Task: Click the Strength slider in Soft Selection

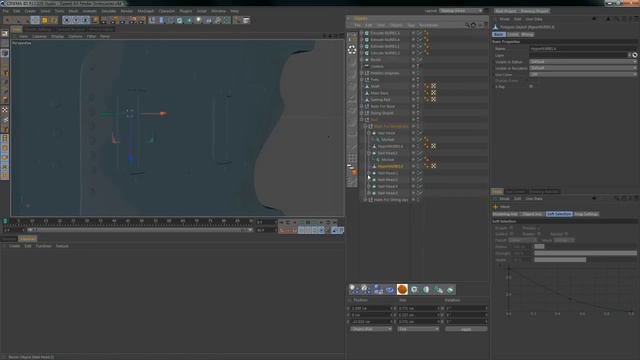Action: click(585, 253)
